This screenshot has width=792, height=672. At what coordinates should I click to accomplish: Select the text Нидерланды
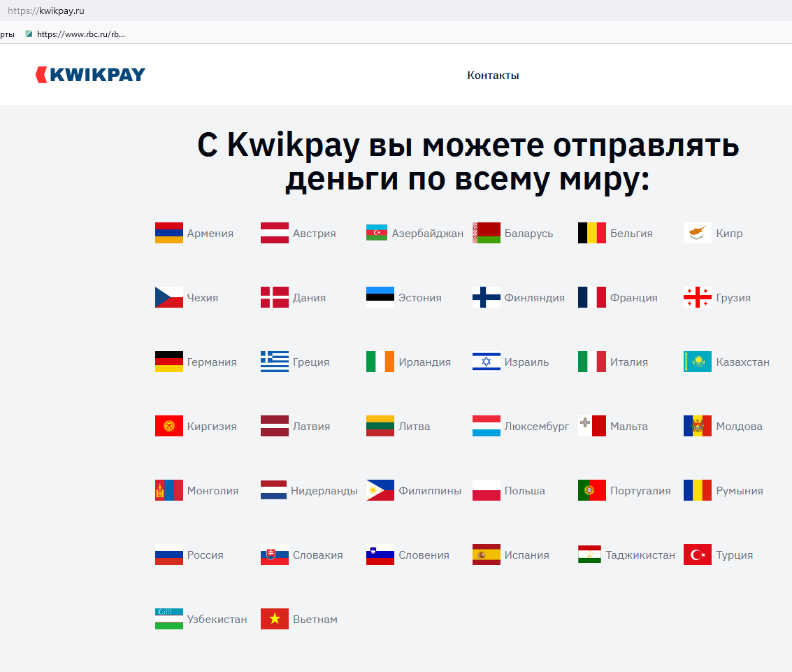(324, 491)
